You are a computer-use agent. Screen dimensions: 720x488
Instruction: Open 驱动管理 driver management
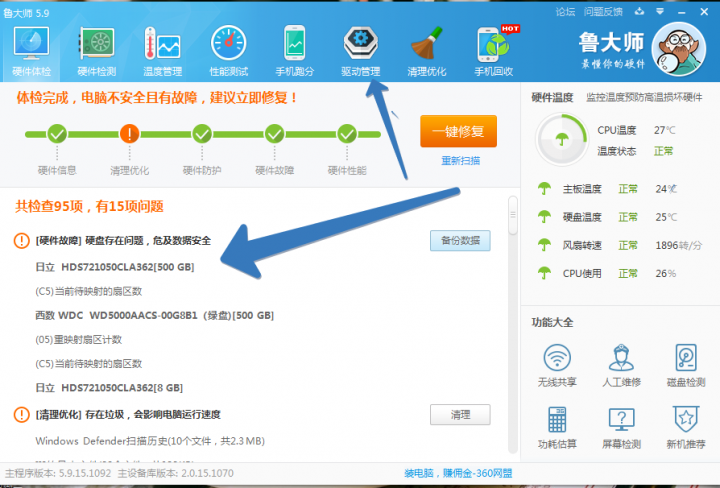[x=360, y=51]
